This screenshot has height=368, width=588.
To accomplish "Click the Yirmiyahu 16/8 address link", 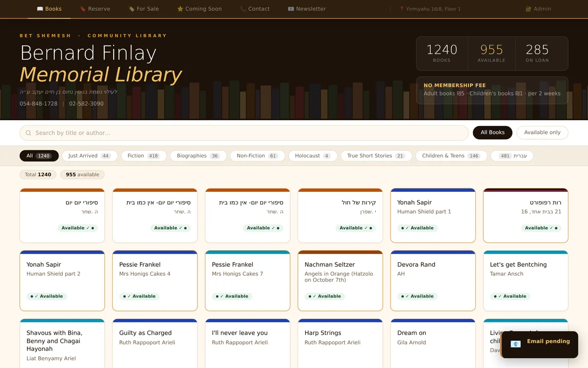I will pos(430,9).
